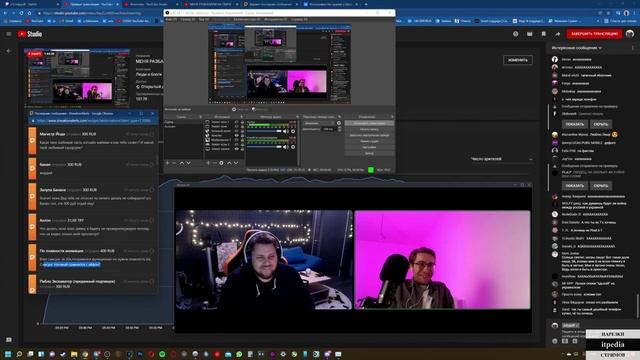Toggle visibility eye of second OBS source
Viewport: 640px width, 360px height.
click(x=237, y=127)
